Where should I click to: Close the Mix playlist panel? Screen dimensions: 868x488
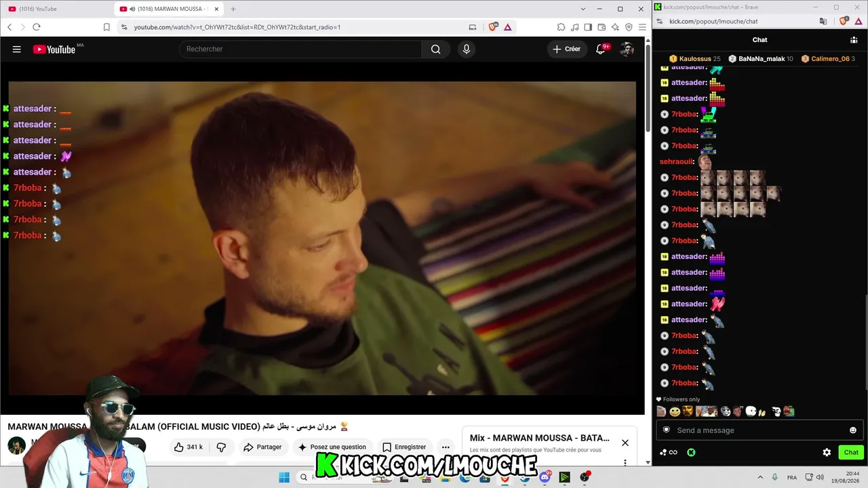[x=625, y=443]
